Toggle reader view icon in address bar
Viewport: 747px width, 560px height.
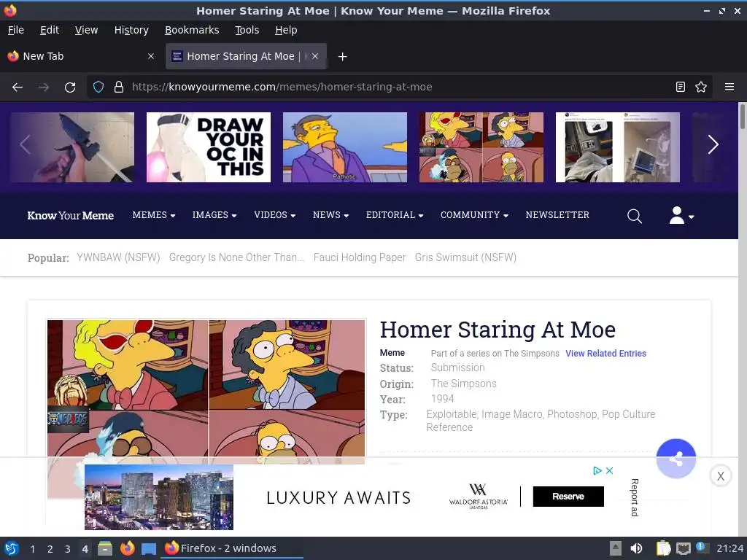(681, 87)
